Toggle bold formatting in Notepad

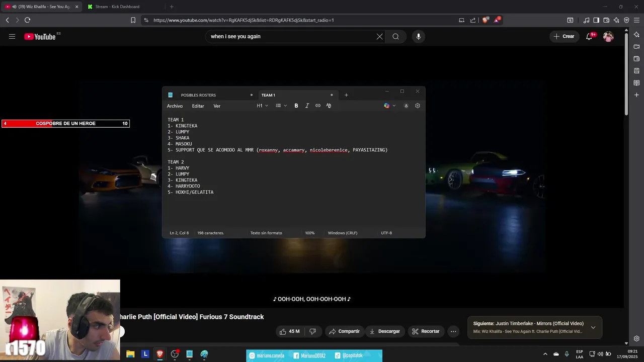[296, 106]
